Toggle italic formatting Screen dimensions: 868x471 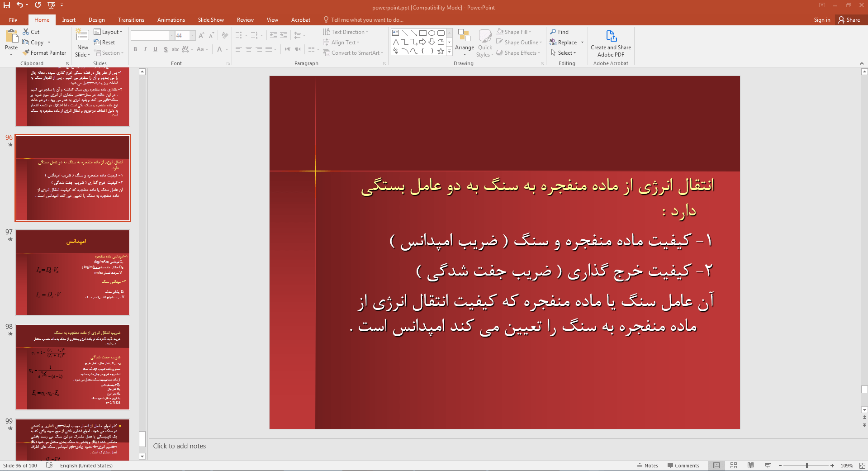pos(145,49)
